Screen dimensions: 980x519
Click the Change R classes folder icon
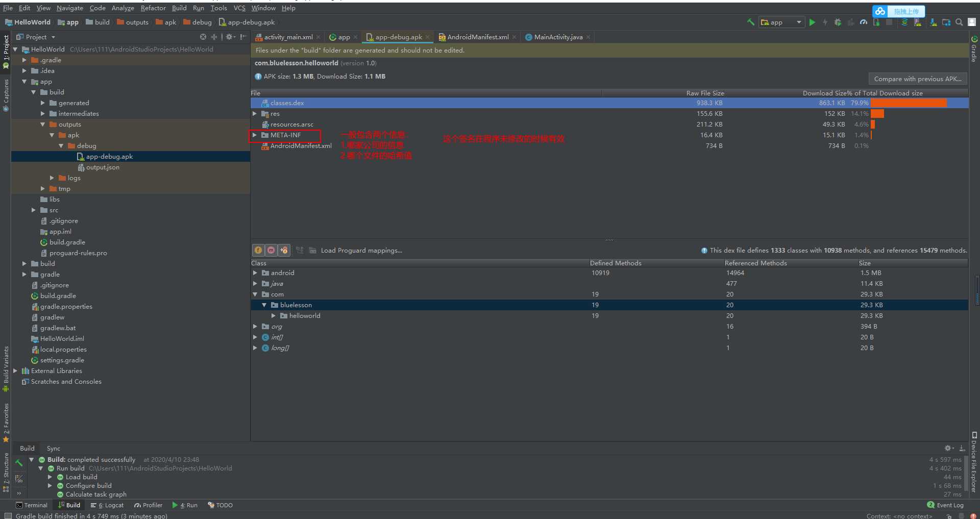[312, 250]
